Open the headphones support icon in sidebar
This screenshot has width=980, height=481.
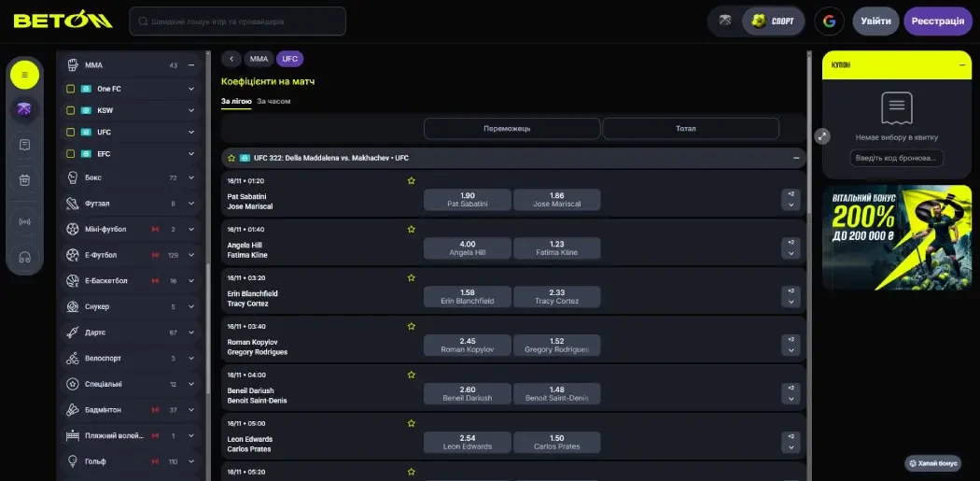pyautogui.click(x=24, y=257)
